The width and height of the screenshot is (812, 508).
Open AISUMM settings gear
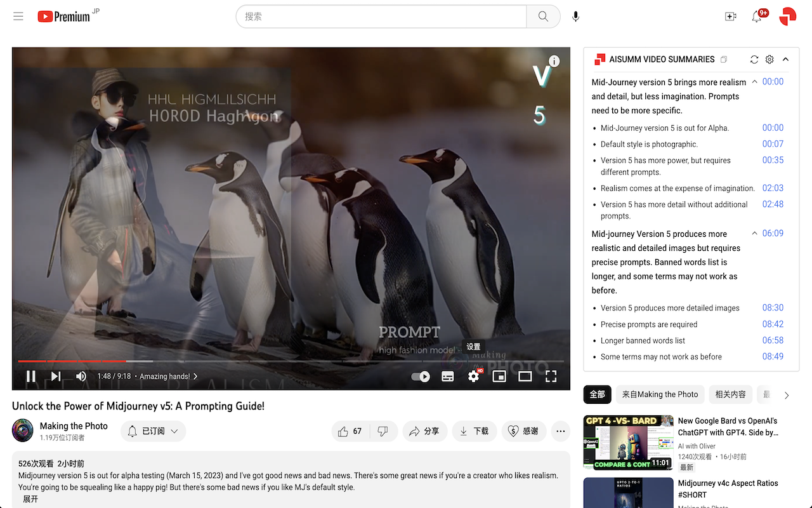pyautogui.click(x=769, y=59)
